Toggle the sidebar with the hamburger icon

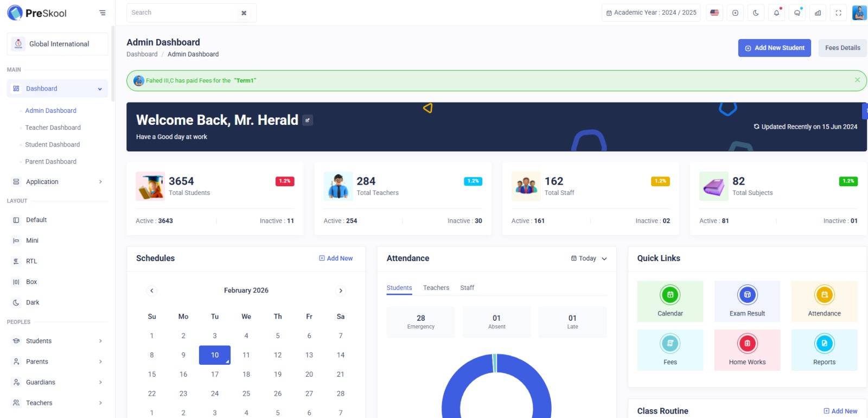pyautogui.click(x=103, y=12)
